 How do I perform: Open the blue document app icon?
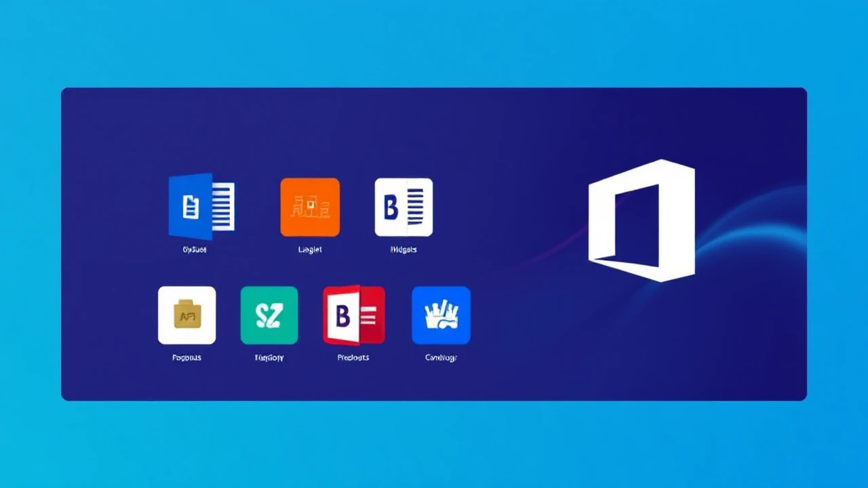[x=201, y=207]
